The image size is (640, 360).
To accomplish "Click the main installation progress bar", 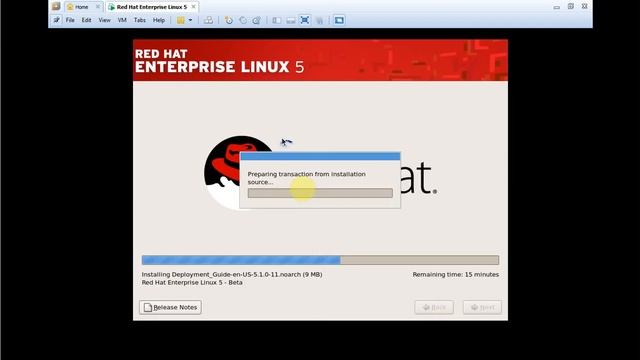I will pyautogui.click(x=320, y=260).
